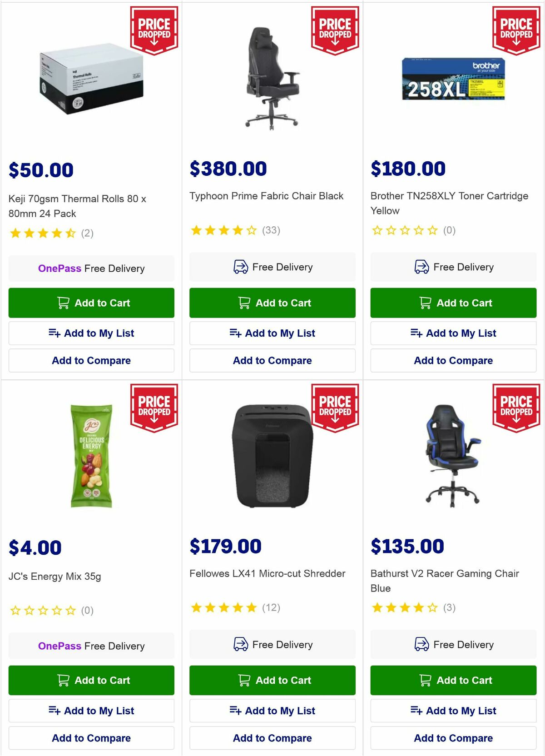Add JC's Energy Mix to Compare
This screenshot has width=545, height=756.
point(91,738)
